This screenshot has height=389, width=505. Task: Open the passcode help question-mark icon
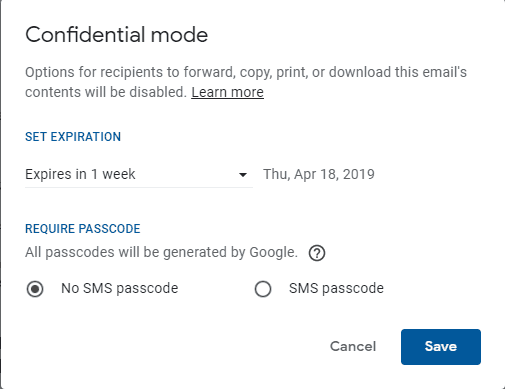tap(317, 253)
